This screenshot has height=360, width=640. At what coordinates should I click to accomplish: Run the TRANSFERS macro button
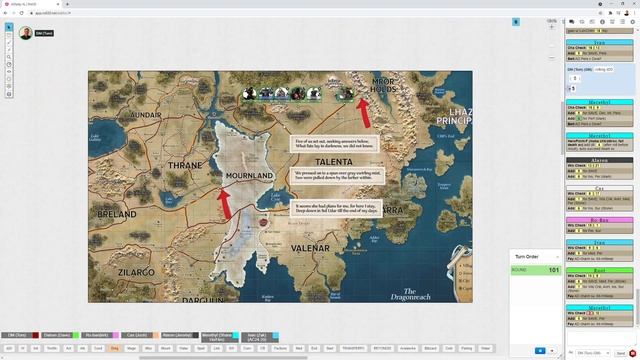point(353,349)
